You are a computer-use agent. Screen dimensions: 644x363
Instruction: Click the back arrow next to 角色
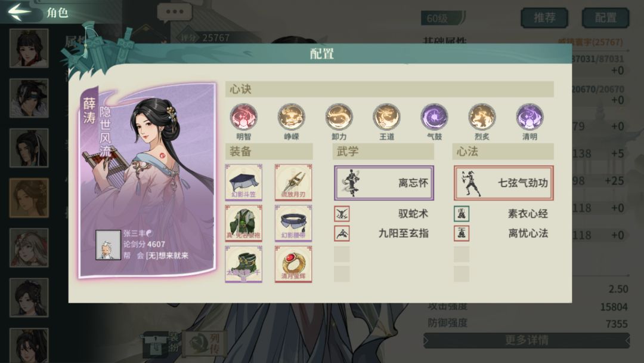[19, 11]
